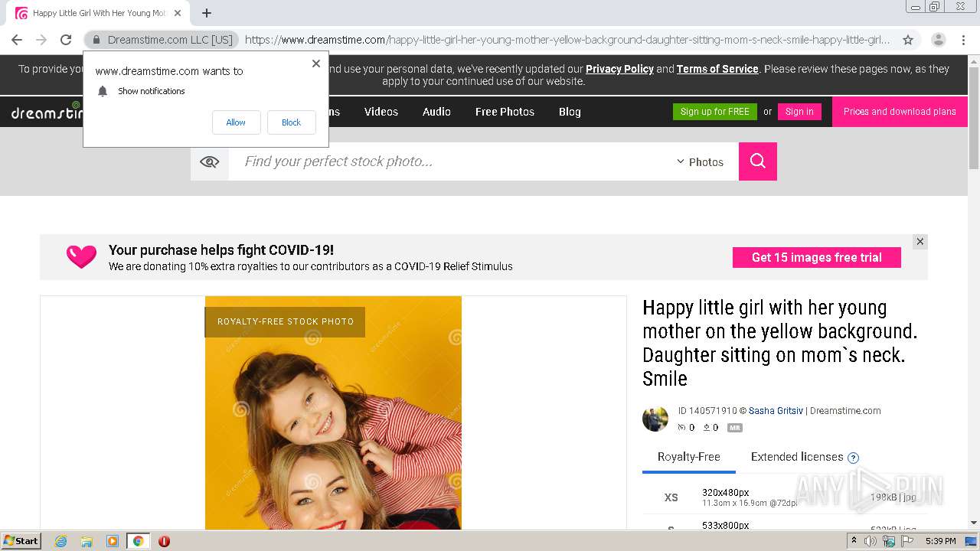Click the MR model release badge

coord(735,428)
